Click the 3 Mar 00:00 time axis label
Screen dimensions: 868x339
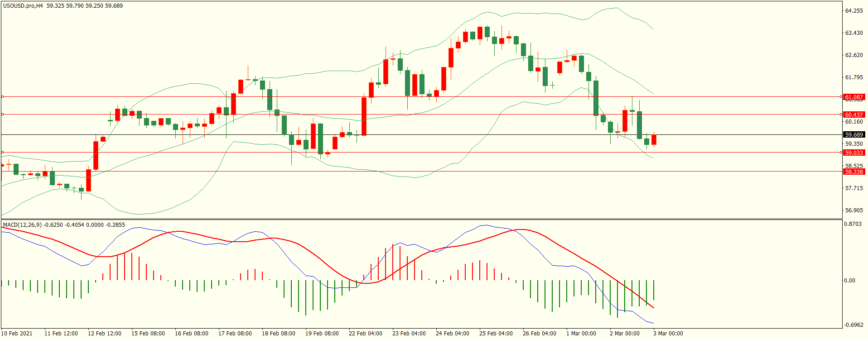pos(668,334)
